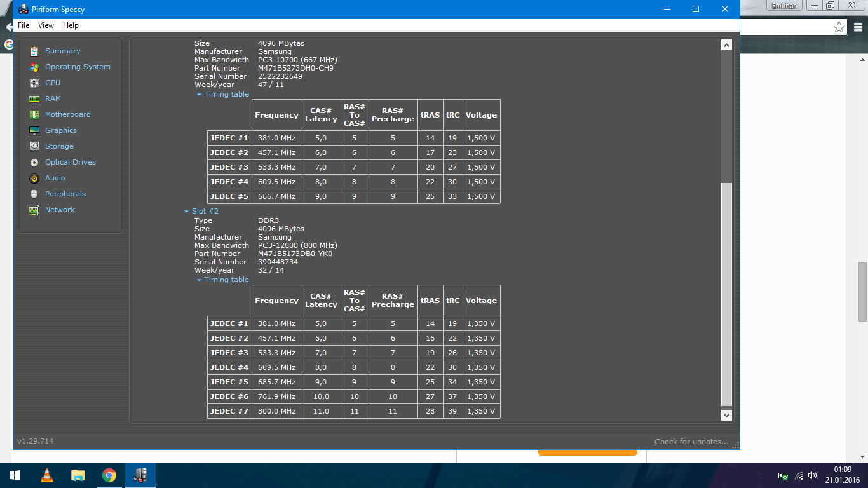868x488 pixels.
Task: Click the Speccy vertical scrollbar thumb
Action: coord(727,294)
